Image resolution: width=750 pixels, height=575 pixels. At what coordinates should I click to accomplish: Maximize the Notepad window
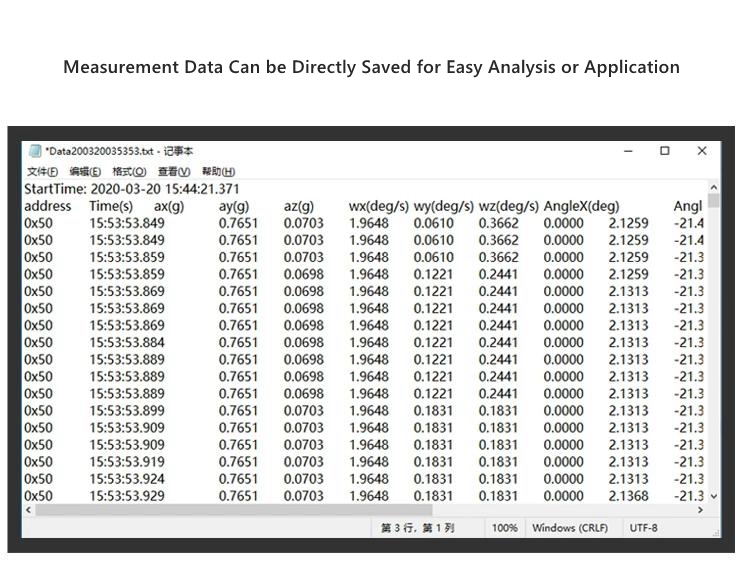665,151
